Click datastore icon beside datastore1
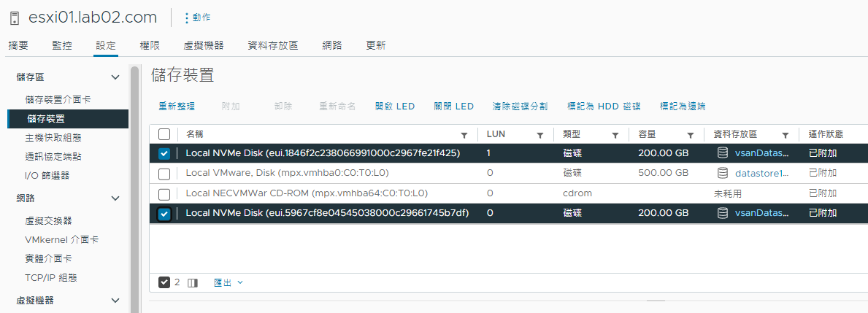This screenshot has height=313, width=868. (x=723, y=173)
